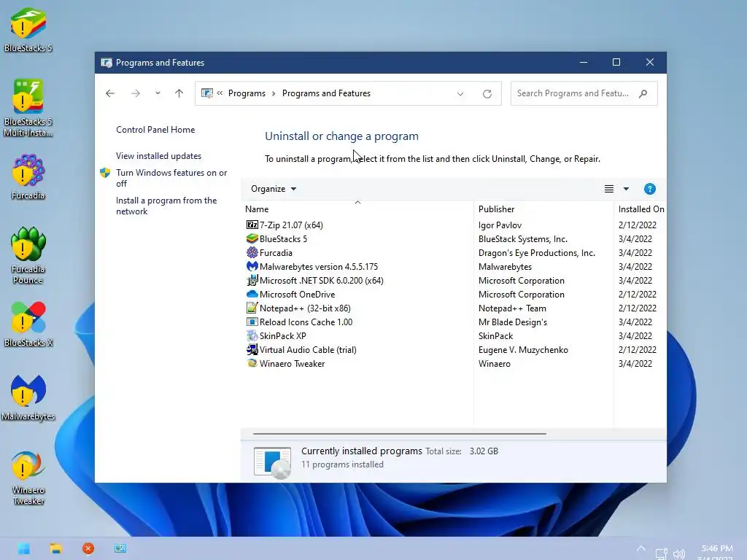Image resolution: width=747 pixels, height=560 pixels.
Task: Open recent locations dropdown arrow
Action: pyautogui.click(x=158, y=93)
